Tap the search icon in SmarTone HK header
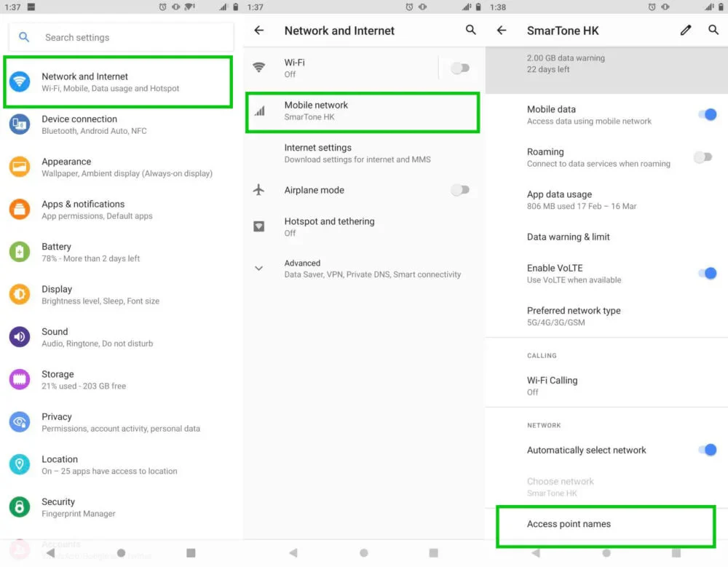The width and height of the screenshot is (728, 567). click(713, 31)
